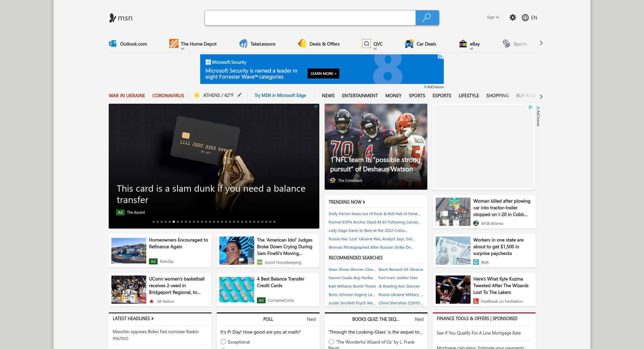Click the Car Deals car icon
Image resolution: width=644 pixels, height=349 pixels.
409,44
